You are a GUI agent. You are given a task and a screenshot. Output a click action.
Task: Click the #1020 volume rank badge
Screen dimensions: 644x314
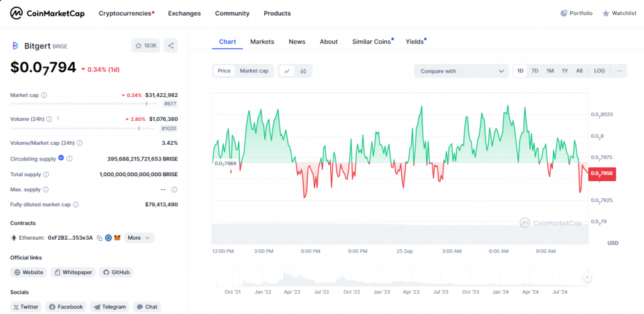coord(169,128)
